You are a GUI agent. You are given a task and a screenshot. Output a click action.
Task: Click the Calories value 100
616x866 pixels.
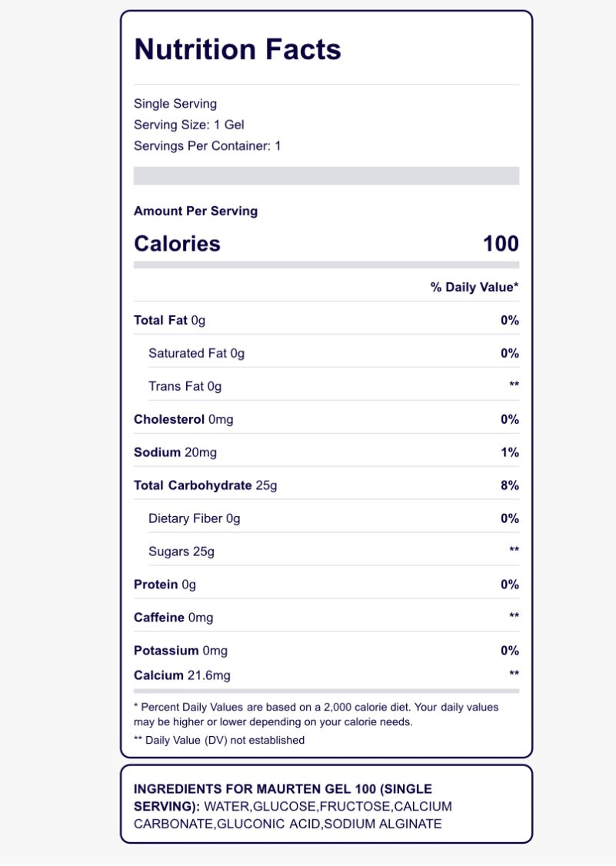[501, 244]
